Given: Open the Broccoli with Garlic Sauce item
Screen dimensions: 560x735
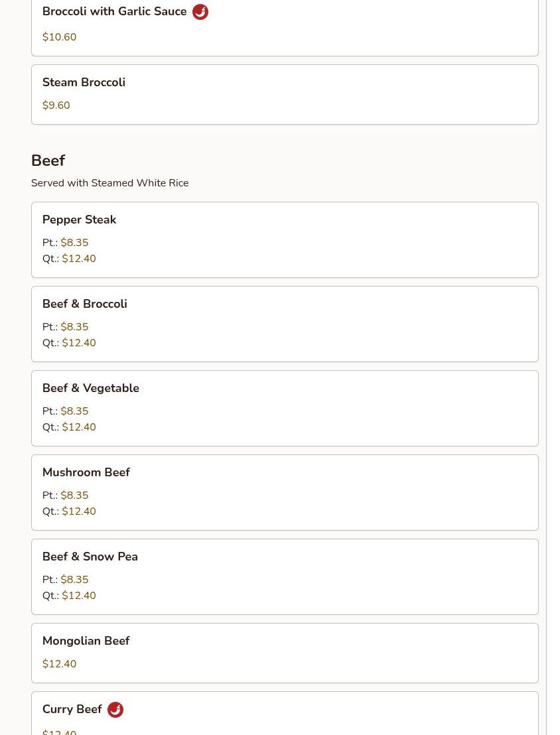Looking at the screenshot, I should (x=114, y=12).
